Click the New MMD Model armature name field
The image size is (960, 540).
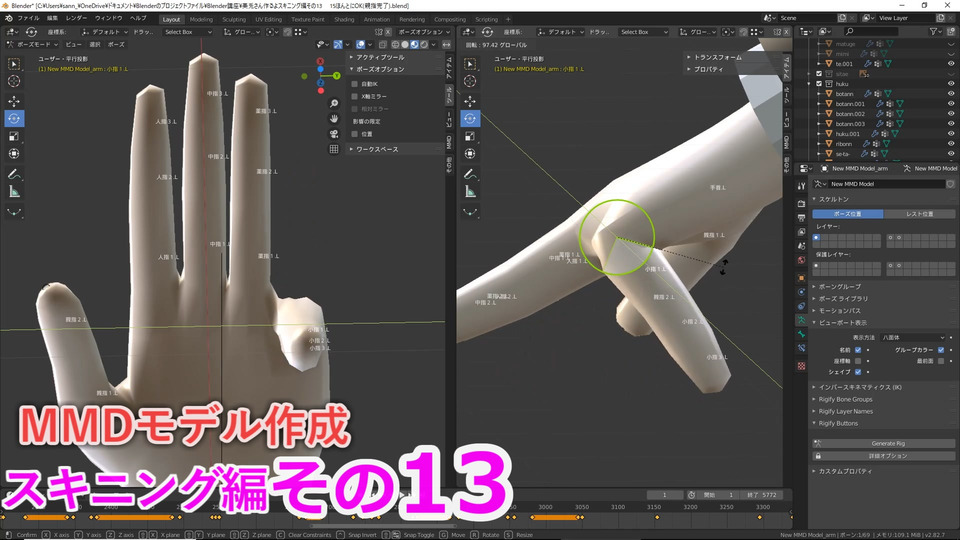[x=887, y=184]
